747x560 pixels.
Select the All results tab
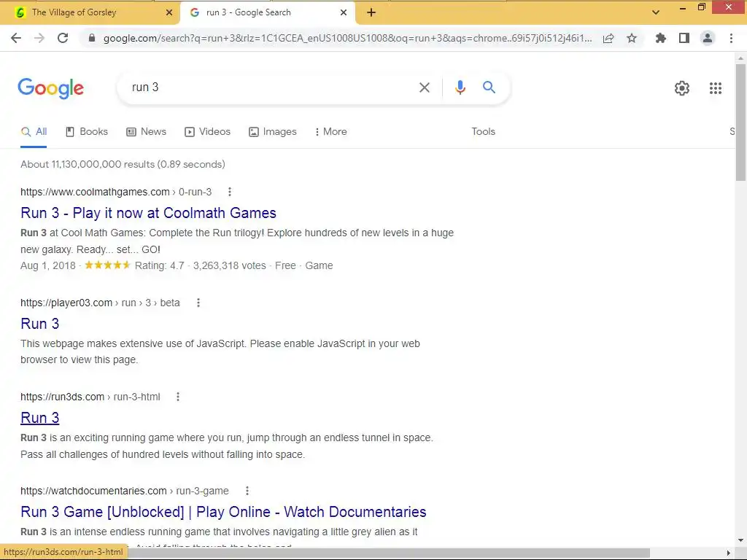(34, 132)
